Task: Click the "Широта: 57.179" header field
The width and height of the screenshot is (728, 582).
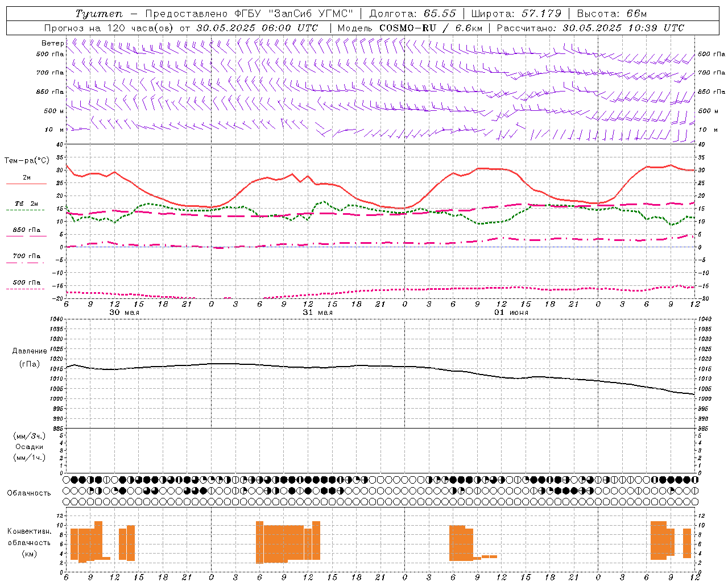Action: [516, 14]
